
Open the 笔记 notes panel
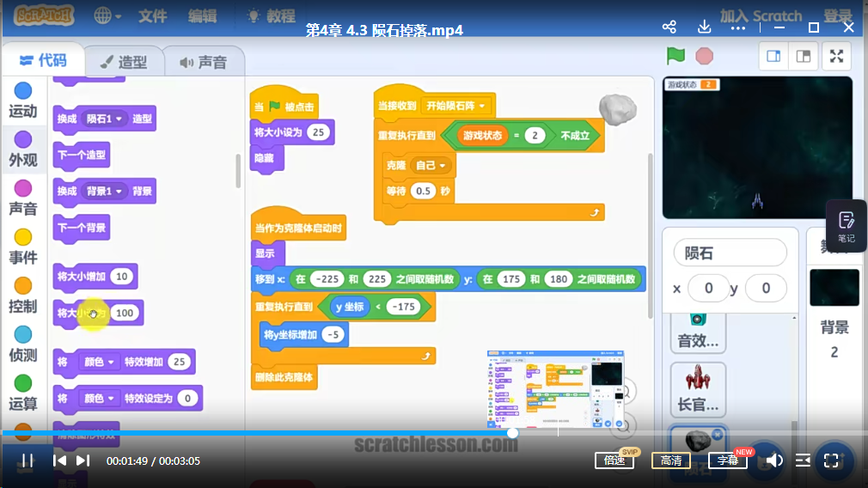coord(846,226)
